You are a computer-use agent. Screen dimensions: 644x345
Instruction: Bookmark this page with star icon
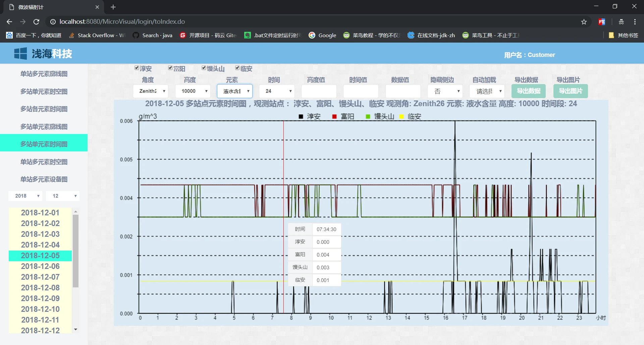coord(584,22)
